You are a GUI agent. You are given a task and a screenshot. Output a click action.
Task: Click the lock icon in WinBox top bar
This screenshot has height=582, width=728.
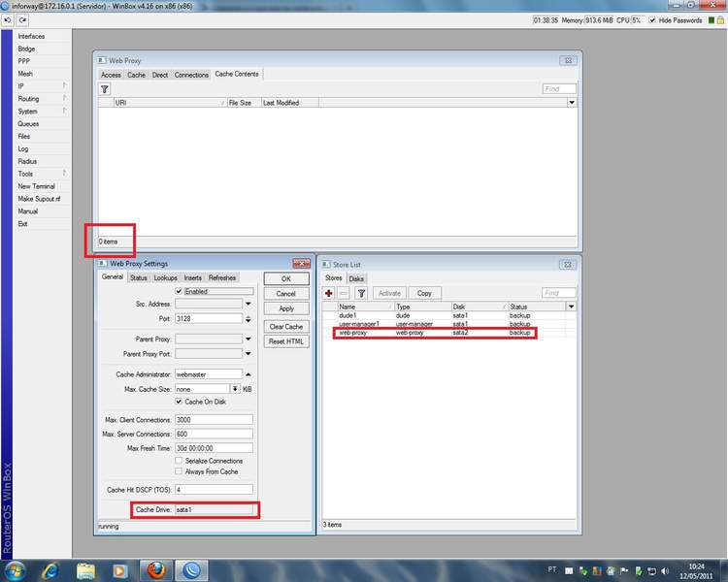coord(720,20)
